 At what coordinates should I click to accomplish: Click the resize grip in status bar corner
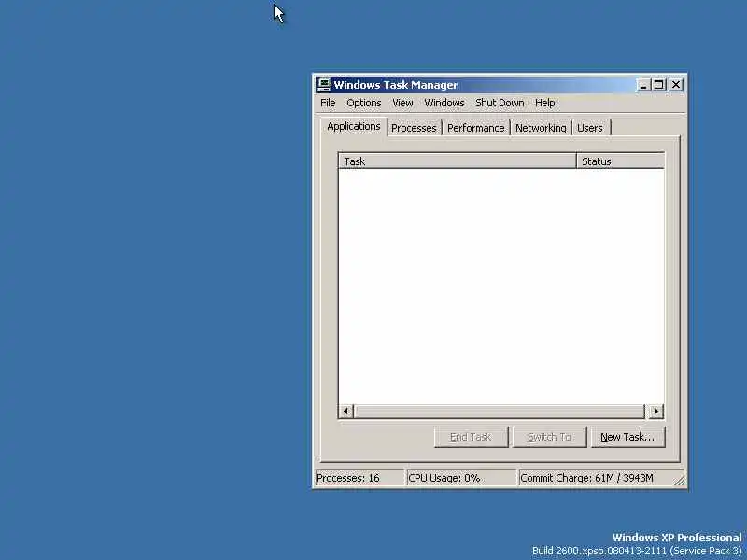(x=680, y=481)
